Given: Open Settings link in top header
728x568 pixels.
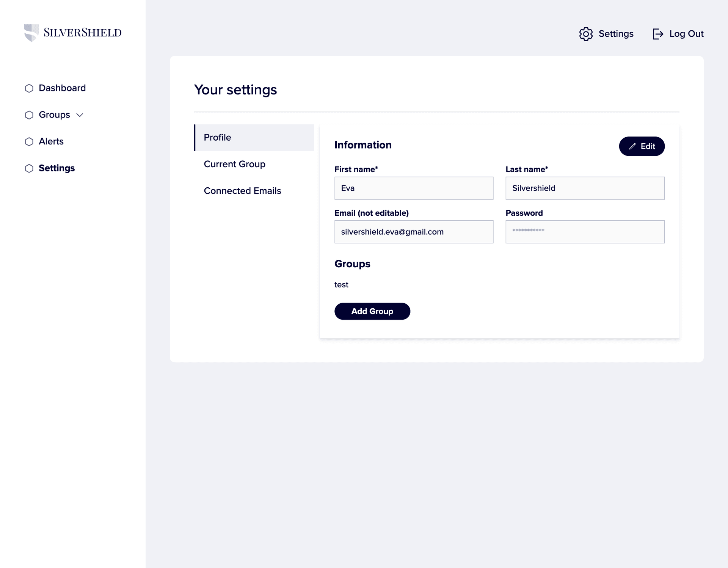Looking at the screenshot, I should coord(616,34).
